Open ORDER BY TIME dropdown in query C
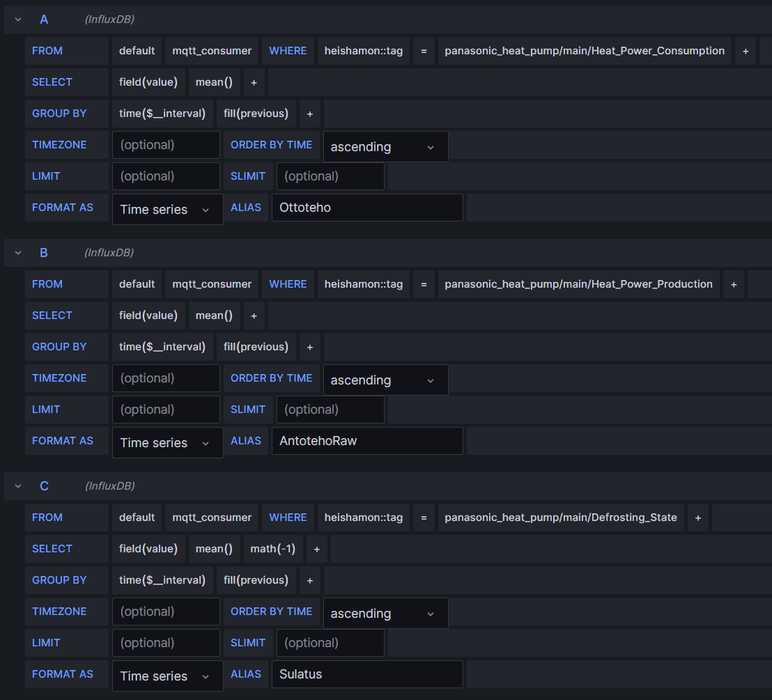This screenshot has width=772, height=700. coord(385,614)
